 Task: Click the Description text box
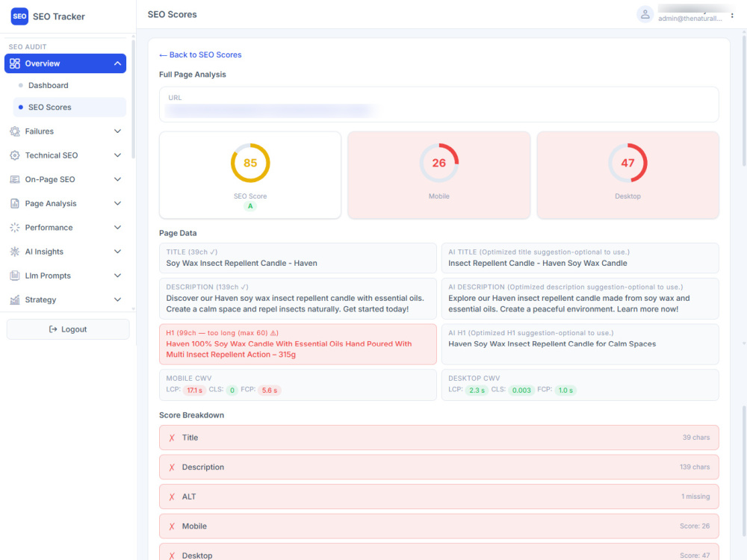(298, 299)
